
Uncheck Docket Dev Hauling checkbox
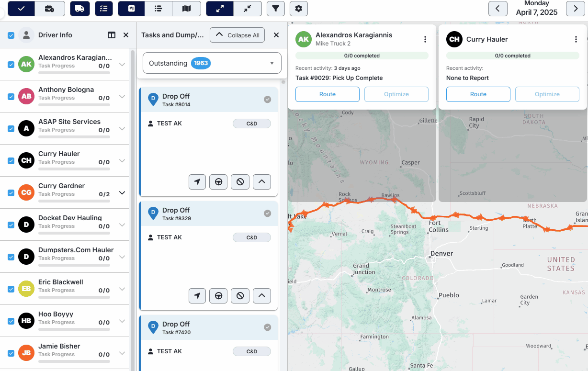coord(11,225)
